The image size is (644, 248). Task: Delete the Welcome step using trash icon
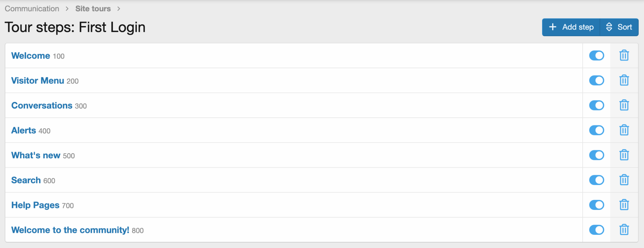point(624,55)
